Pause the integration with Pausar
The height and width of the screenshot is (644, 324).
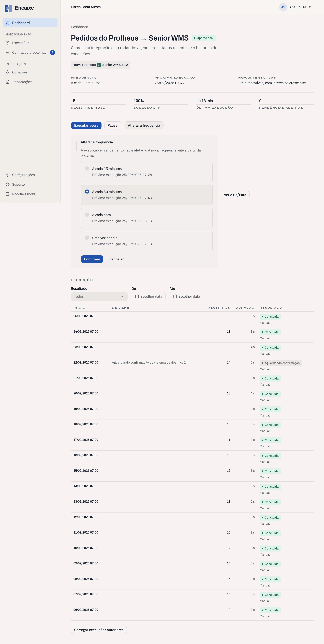click(113, 125)
